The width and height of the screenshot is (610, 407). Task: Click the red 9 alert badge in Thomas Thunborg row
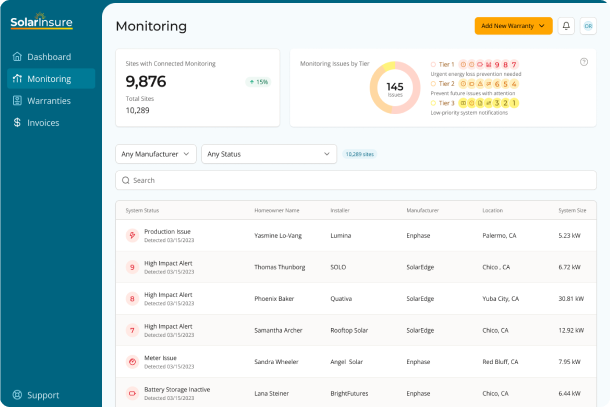point(132,267)
